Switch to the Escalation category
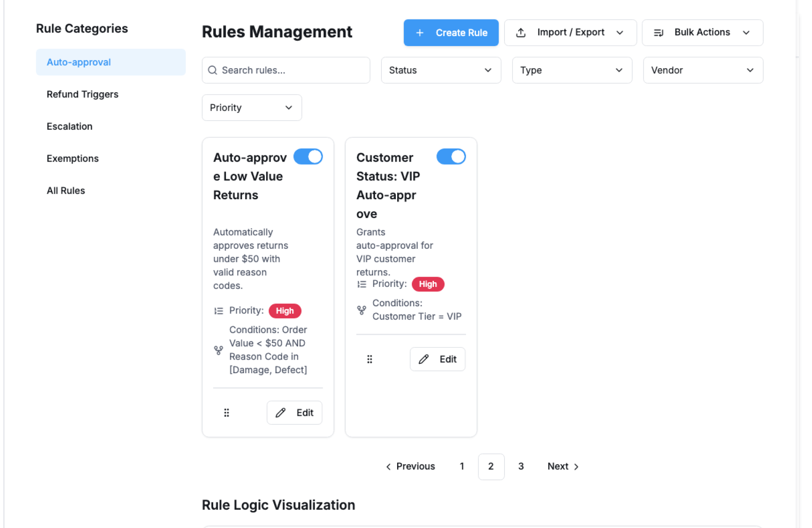Screen dimensions: 812x528 69,126
